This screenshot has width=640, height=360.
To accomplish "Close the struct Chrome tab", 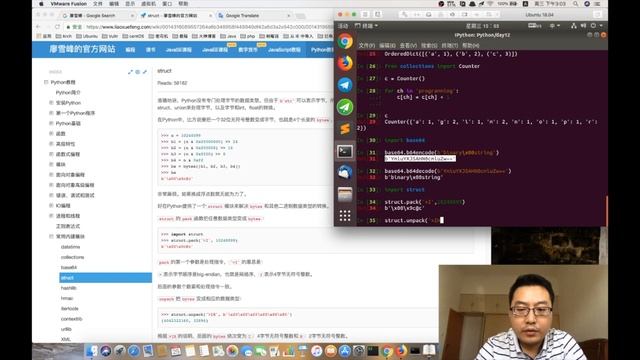I will point(210,16).
